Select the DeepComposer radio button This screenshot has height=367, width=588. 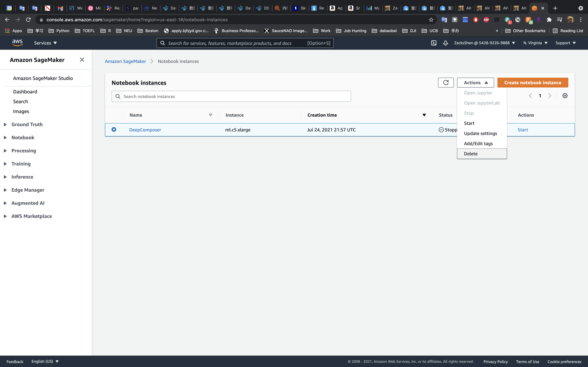[114, 129]
